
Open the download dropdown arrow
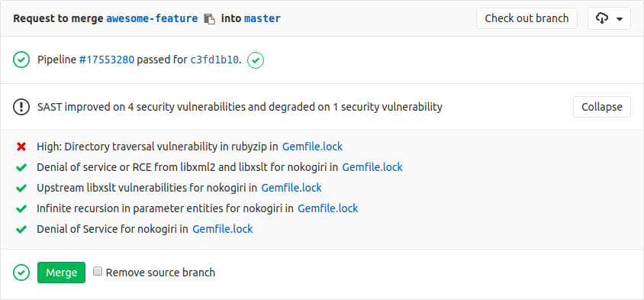tap(620, 19)
